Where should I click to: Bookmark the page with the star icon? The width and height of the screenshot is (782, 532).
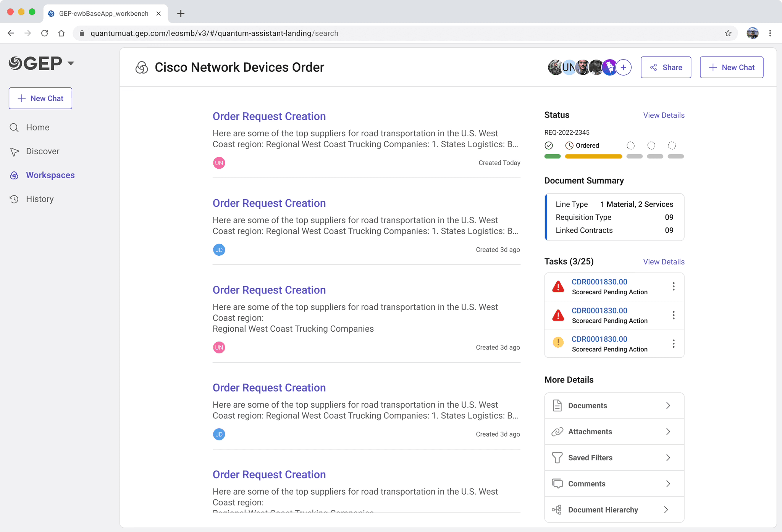coord(728,33)
